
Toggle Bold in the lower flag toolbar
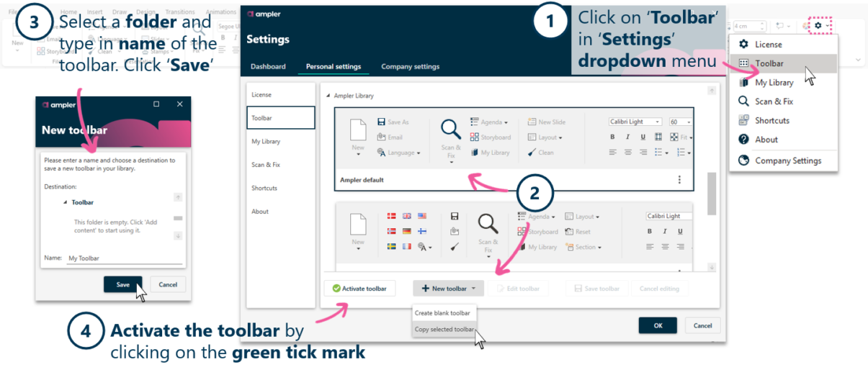point(650,232)
